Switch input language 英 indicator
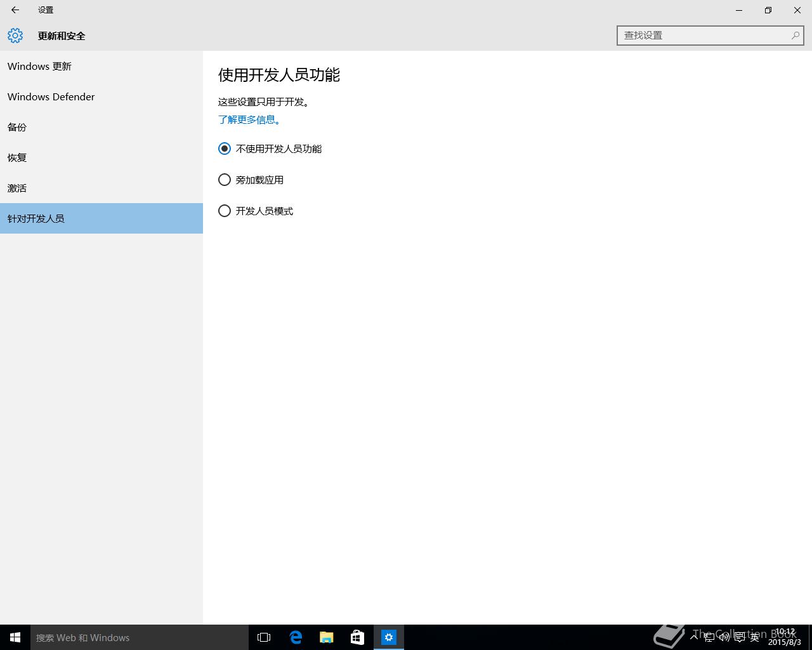Viewport: 812px width, 650px height. tap(754, 637)
